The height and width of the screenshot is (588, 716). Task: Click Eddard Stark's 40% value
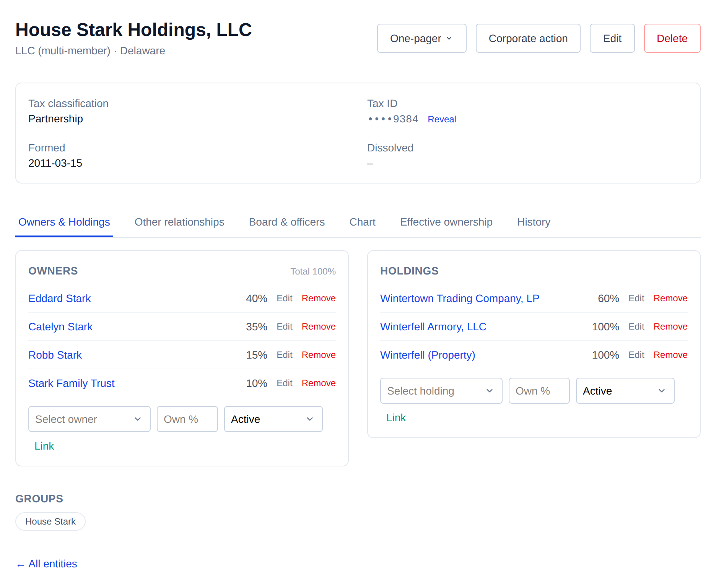click(257, 298)
